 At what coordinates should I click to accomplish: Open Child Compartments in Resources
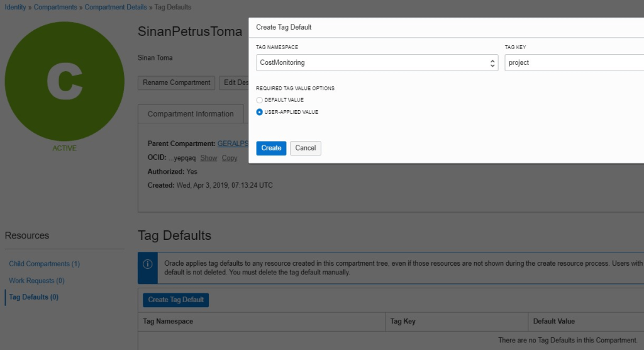coord(44,264)
